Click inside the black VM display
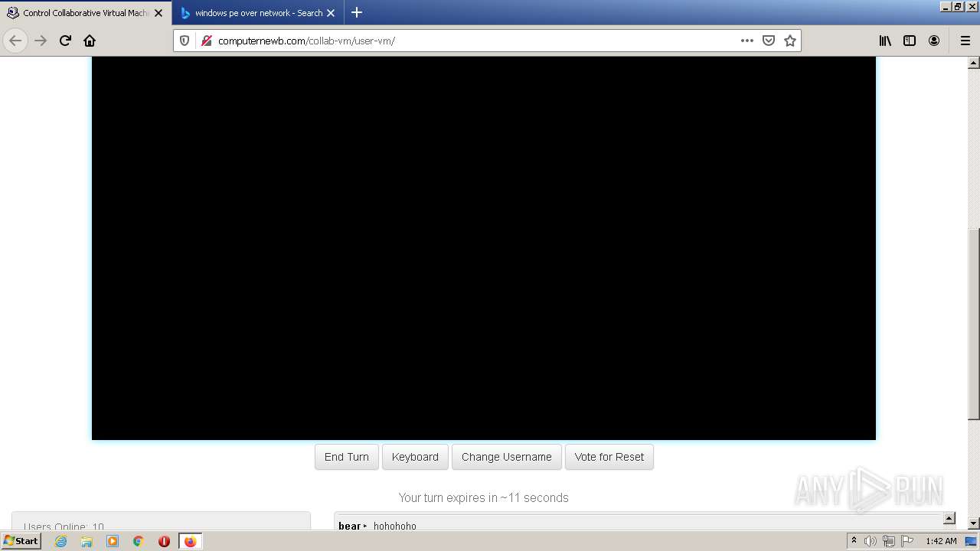The height and width of the screenshot is (551, 980). pyautogui.click(x=484, y=248)
